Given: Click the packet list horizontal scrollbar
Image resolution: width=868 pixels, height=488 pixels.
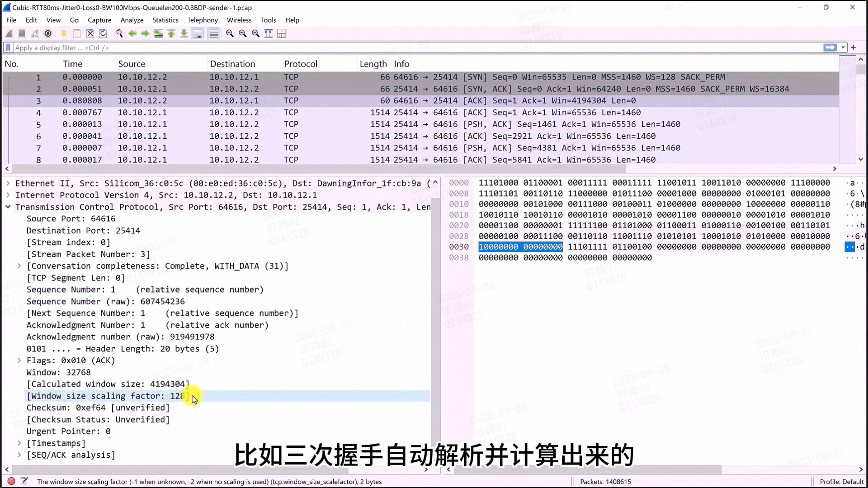Looking at the screenshot, I should coord(316,169).
